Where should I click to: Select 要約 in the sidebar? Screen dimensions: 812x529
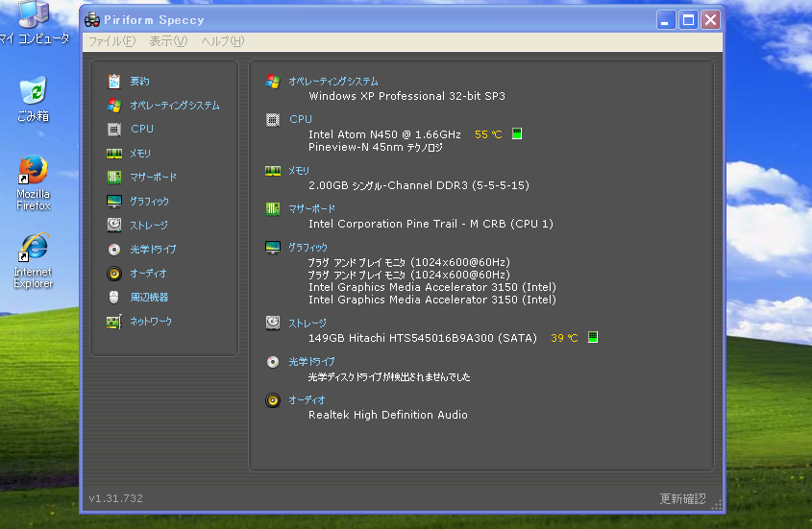click(x=139, y=82)
